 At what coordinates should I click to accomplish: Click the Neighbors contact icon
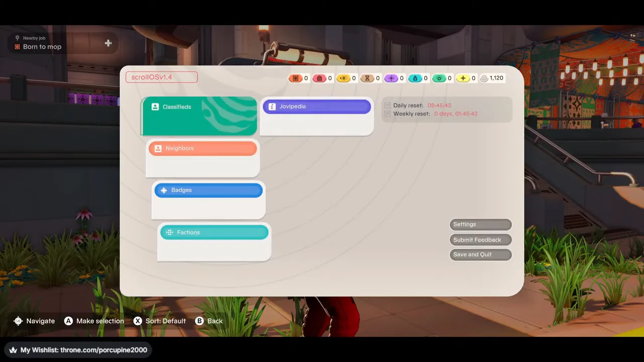coord(158,148)
